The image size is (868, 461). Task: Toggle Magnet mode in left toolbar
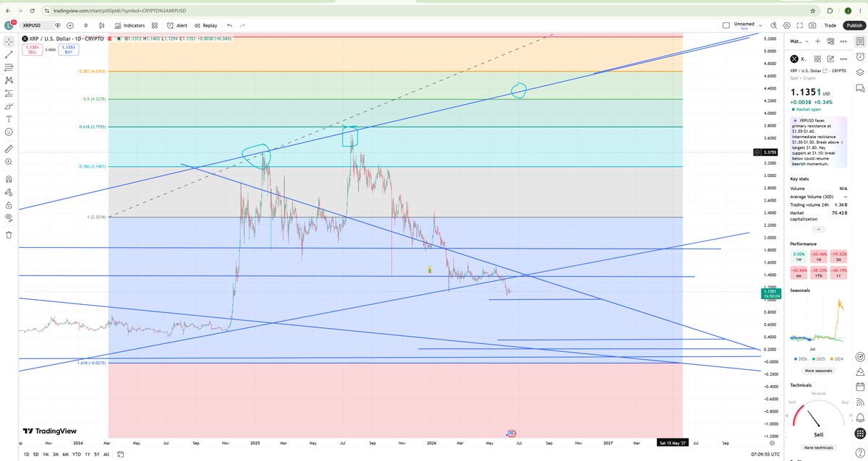[x=9, y=178]
